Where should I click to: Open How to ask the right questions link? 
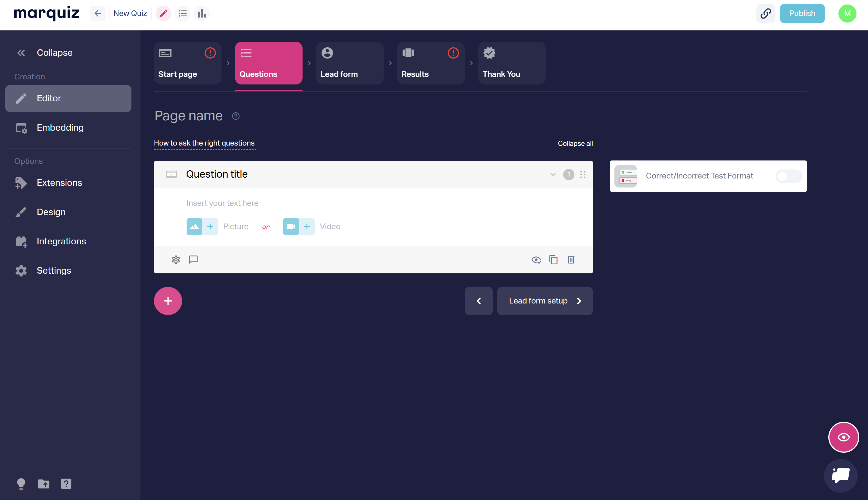204,143
